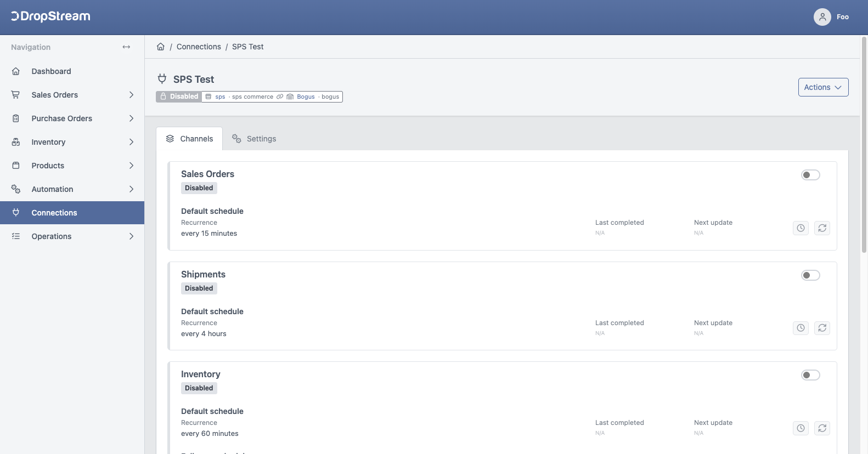
Task: Switch to the Settings tab
Action: 254,139
